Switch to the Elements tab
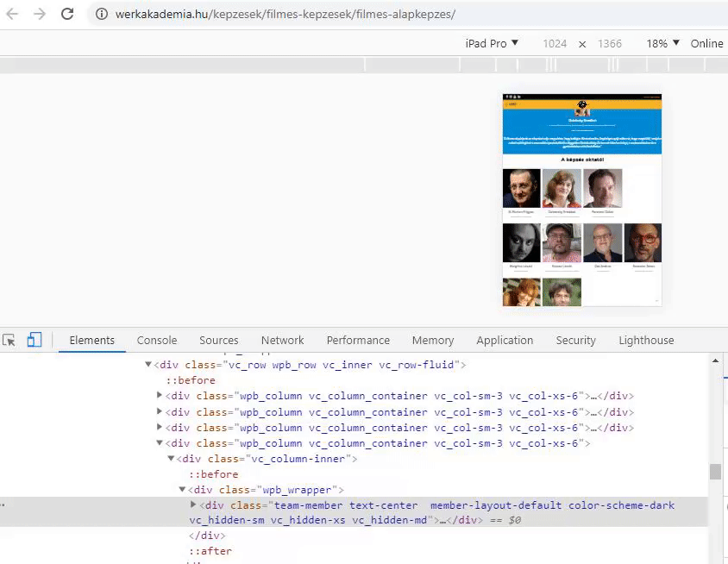 coord(92,341)
